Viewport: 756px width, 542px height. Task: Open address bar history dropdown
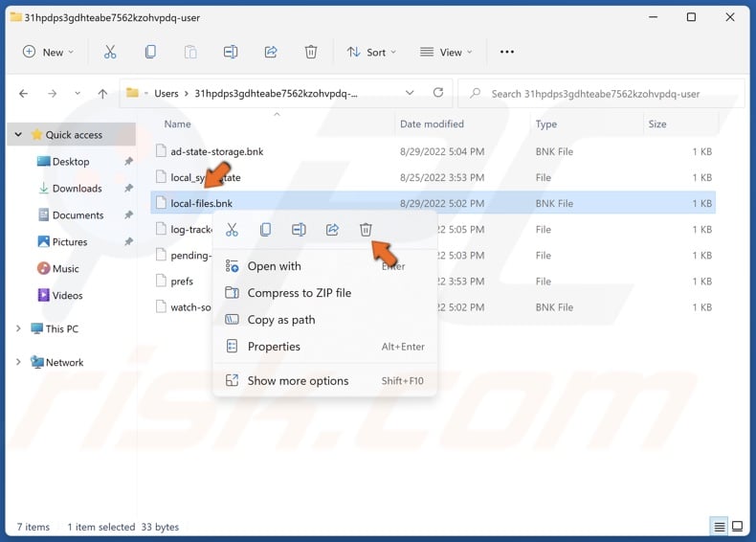pyautogui.click(x=410, y=93)
